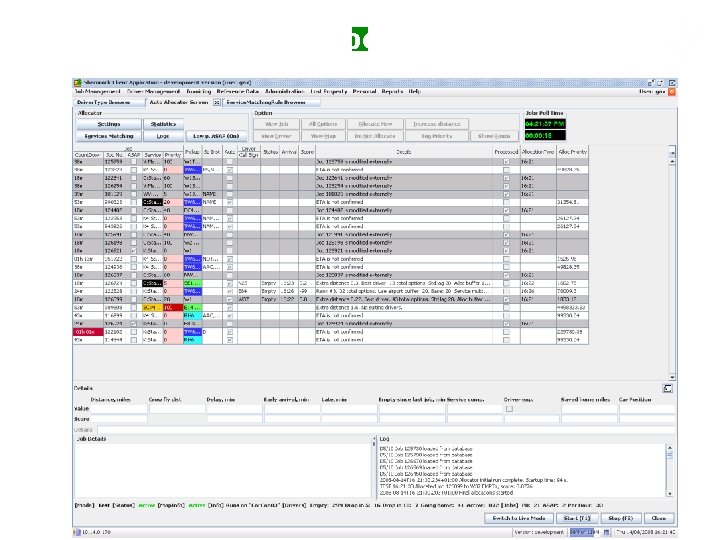Click the Stop (F5) button
The height and width of the screenshot is (540, 720).
tap(620, 518)
